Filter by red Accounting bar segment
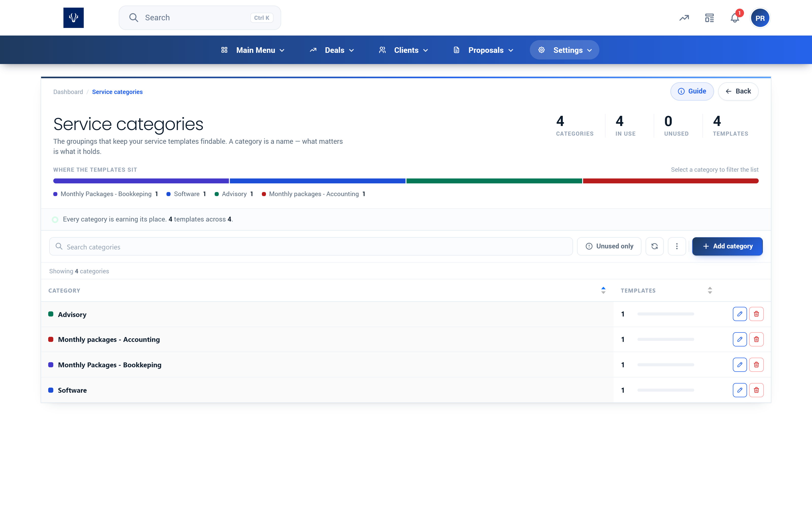This screenshot has height=508, width=812. pyautogui.click(x=671, y=181)
